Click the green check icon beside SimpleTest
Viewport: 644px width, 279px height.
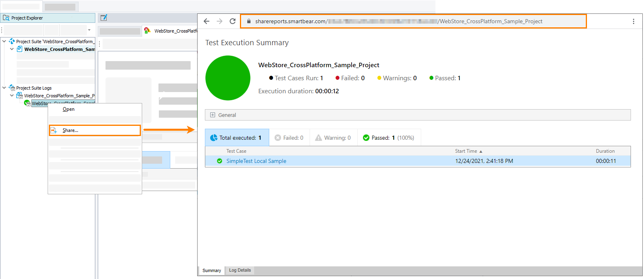pyautogui.click(x=220, y=161)
